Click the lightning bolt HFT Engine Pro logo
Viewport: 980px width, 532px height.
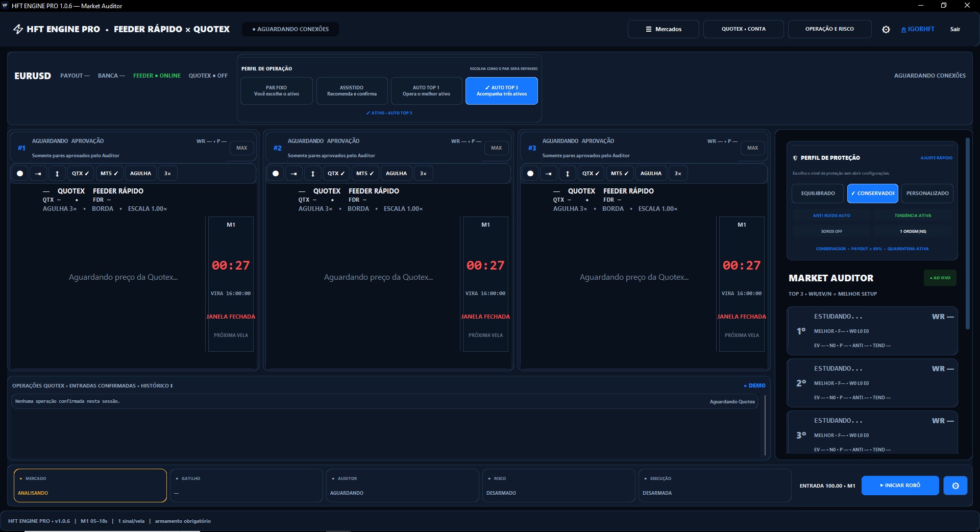18,29
